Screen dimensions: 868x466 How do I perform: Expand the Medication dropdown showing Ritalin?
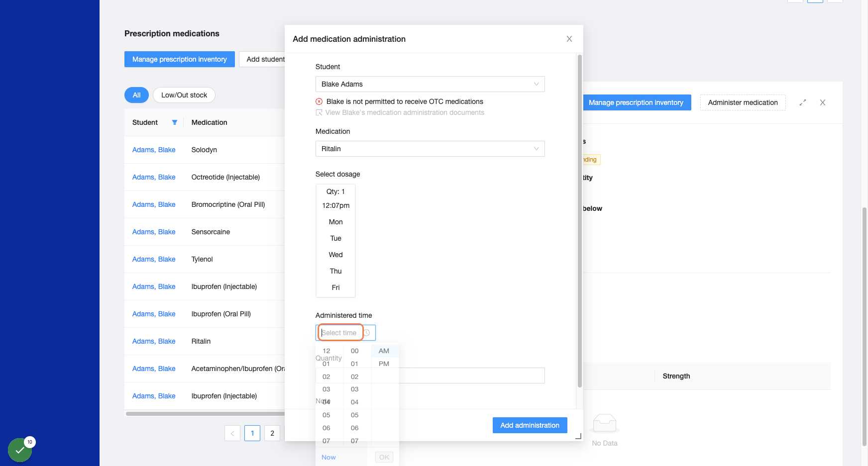coord(430,149)
